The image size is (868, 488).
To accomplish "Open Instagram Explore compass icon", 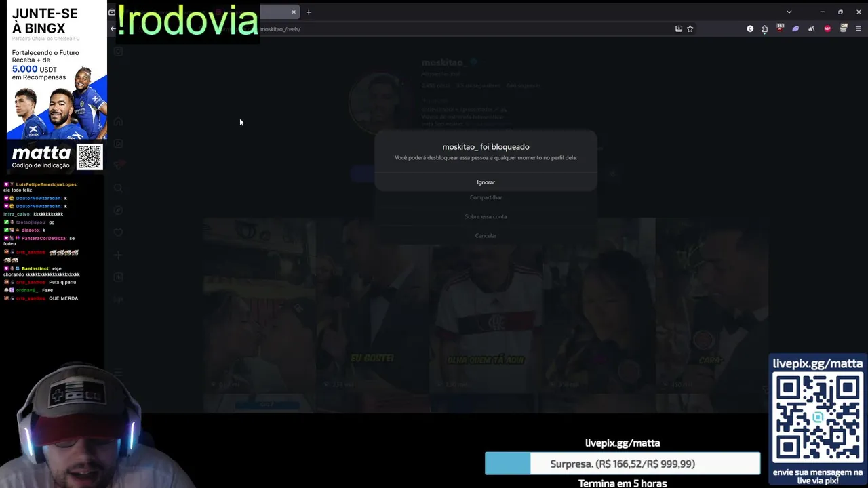I will [x=118, y=210].
